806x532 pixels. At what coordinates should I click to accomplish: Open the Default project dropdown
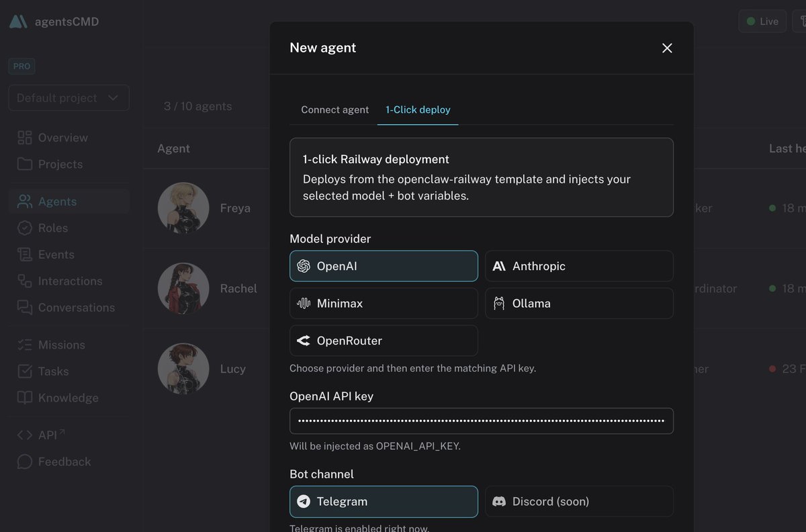(x=69, y=98)
